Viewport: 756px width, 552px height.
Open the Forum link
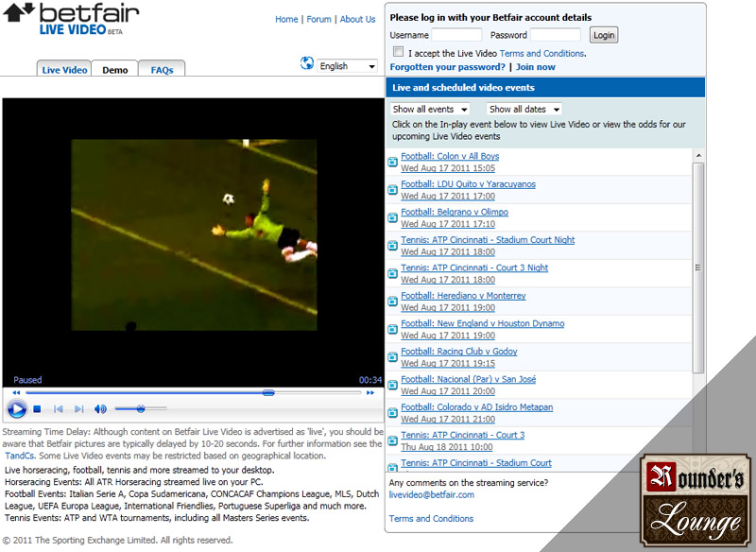coord(318,19)
